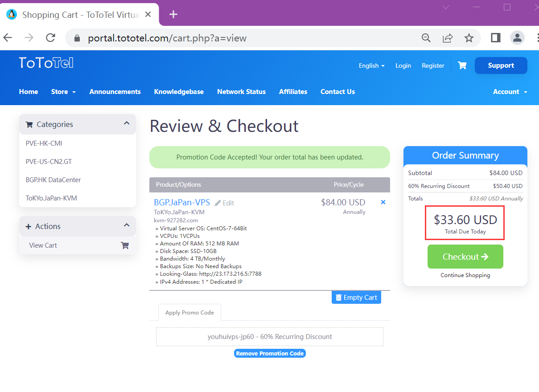Edit the BGP.JaPan-VPS configuration
The image size is (539, 392).
pyautogui.click(x=224, y=203)
